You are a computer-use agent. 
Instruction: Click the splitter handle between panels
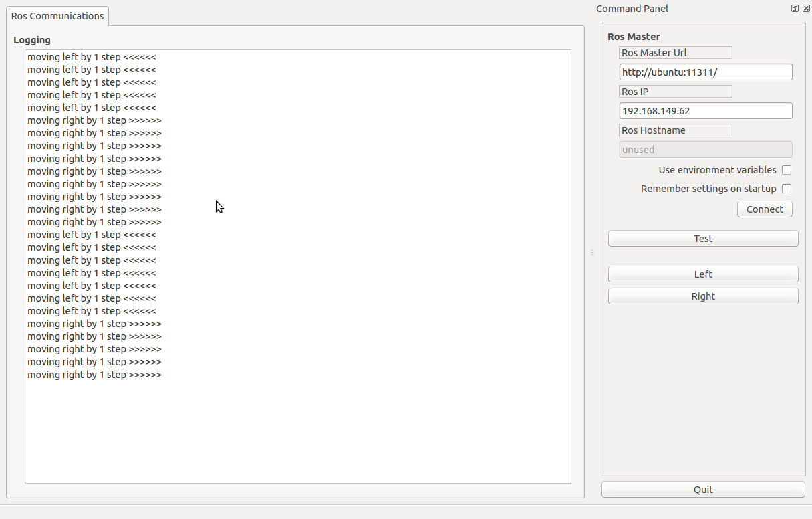tap(593, 252)
